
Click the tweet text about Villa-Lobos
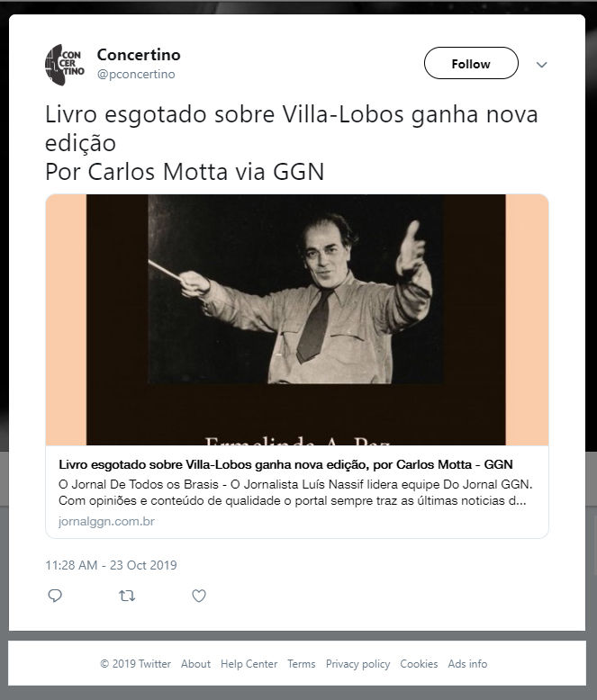coord(292,143)
